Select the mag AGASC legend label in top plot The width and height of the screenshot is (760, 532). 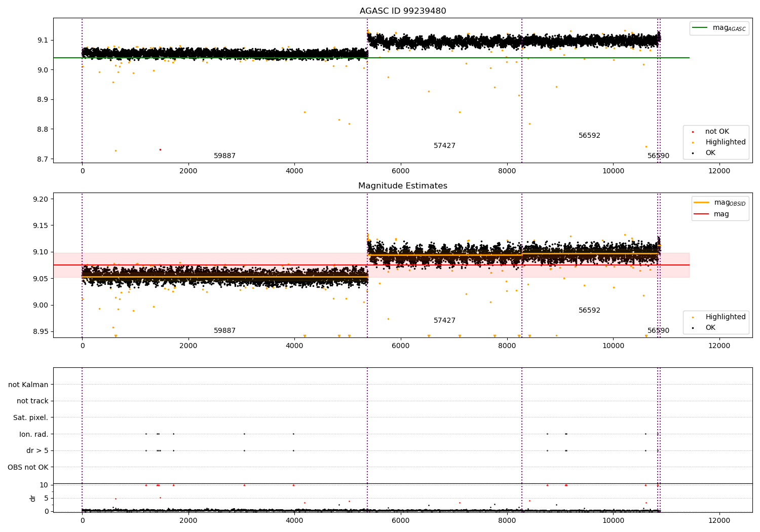pyautogui.click(x=729, y=28)
